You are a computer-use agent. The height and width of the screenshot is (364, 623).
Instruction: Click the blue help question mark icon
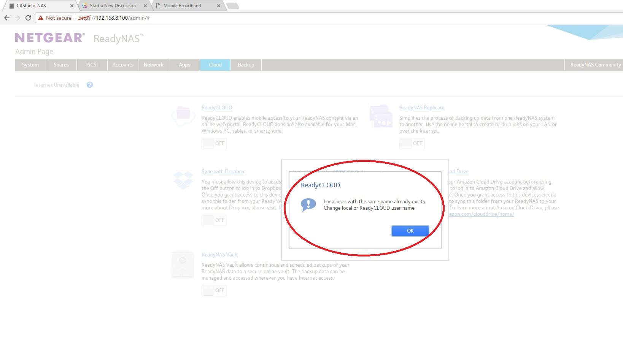tap(90, 85)
